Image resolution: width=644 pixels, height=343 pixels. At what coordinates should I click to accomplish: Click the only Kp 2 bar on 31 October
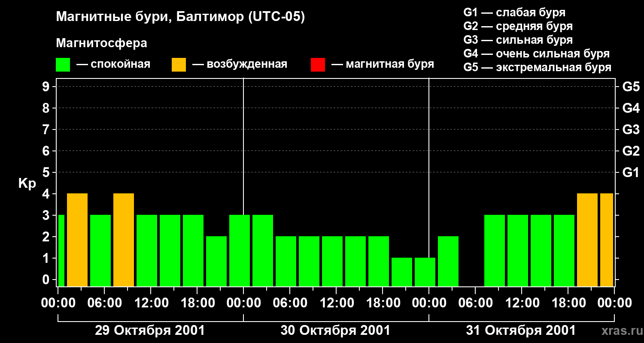[448, 261]
